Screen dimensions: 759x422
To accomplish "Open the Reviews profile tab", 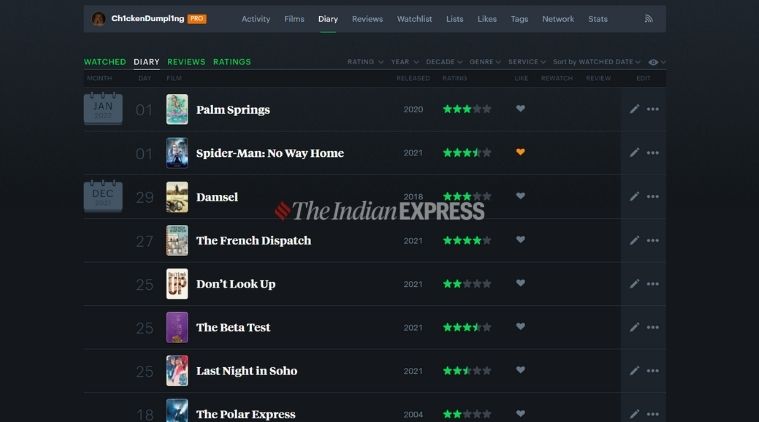I will (x=367, y=19).
